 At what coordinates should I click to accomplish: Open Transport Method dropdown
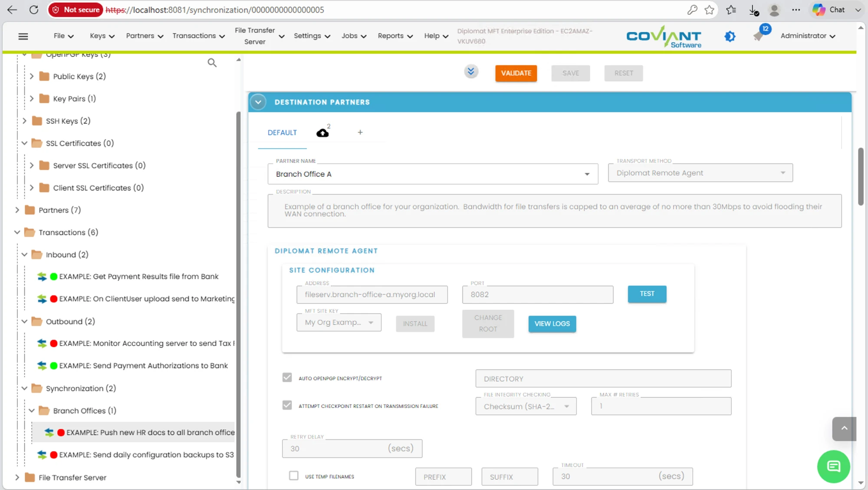tap(700, 173)
